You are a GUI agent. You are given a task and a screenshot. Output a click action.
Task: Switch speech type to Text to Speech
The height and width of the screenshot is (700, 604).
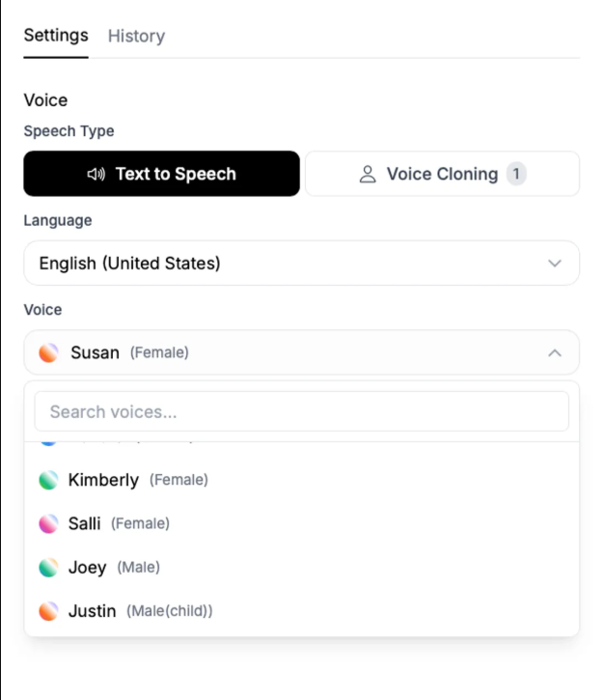click(x=161, y=174)
